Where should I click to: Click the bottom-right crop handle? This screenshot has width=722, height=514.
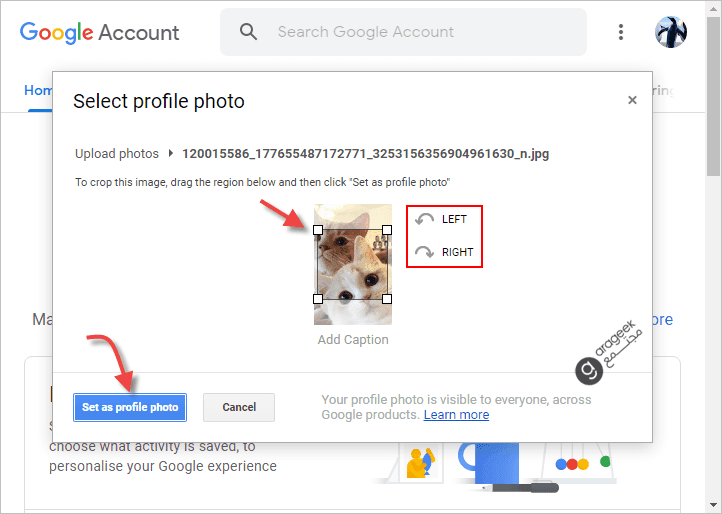click(387, 299)
